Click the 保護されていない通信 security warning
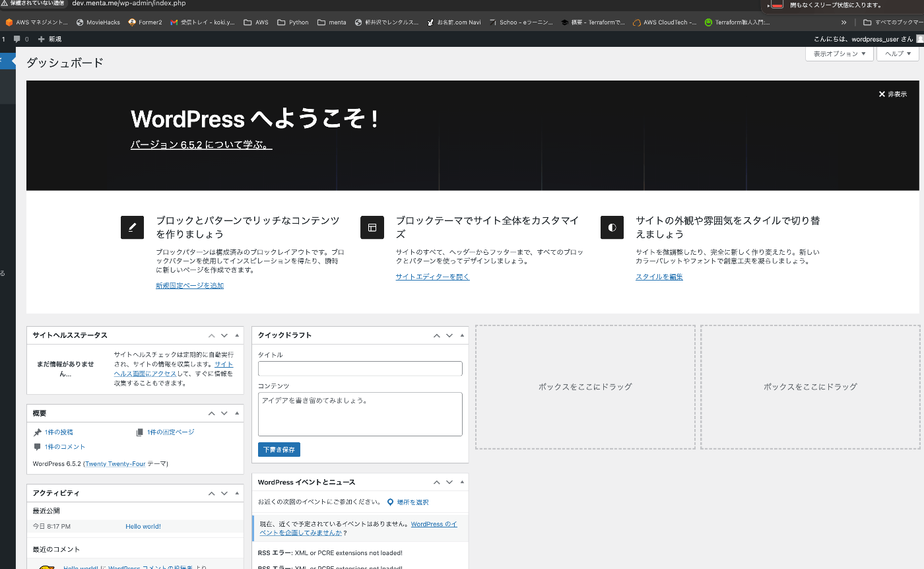 coord(33,3)
